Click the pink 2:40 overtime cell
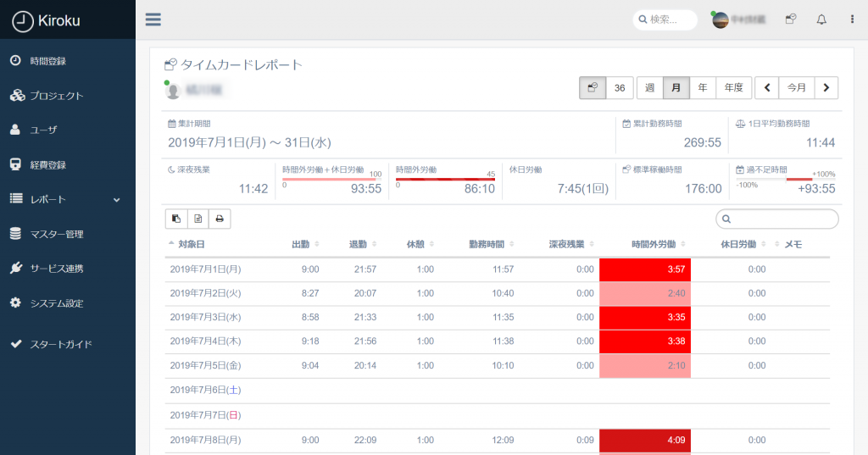The width and height of the screenshot is (868, 455). (x=645, y=293)
